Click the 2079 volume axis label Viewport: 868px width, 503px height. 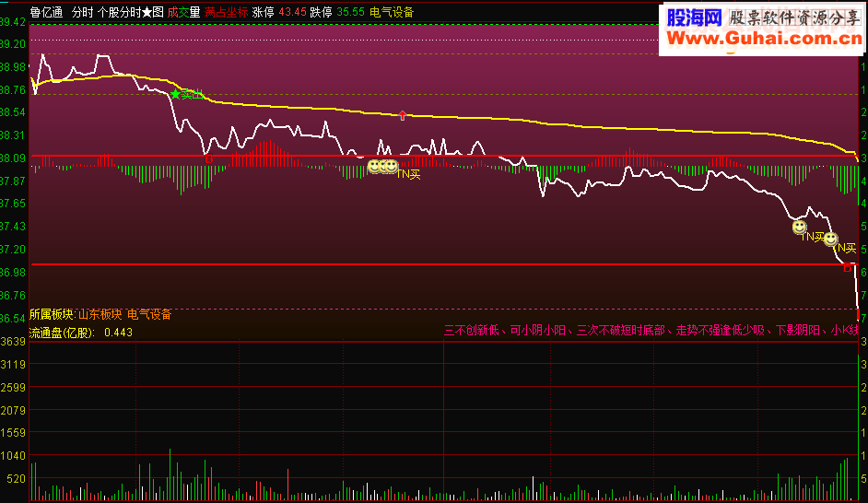click(x=13, y=411)
